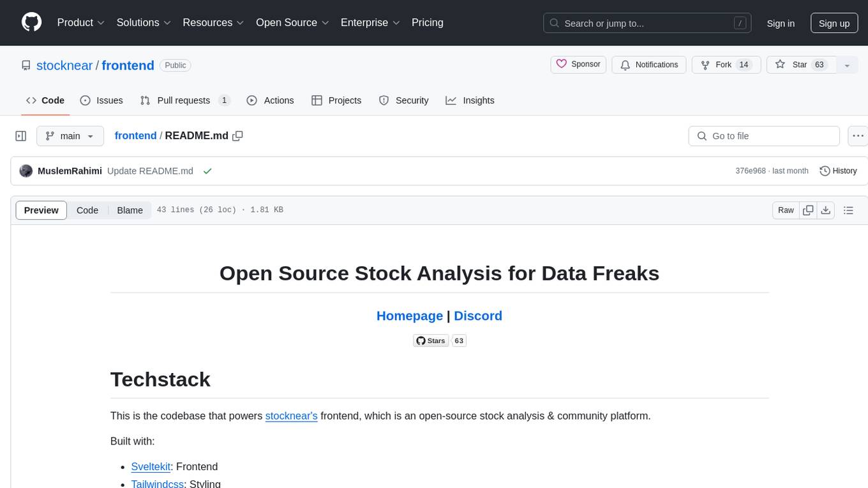Open the GitHub homepage logo
868x488 pixels.
click(x=31, y=22)
